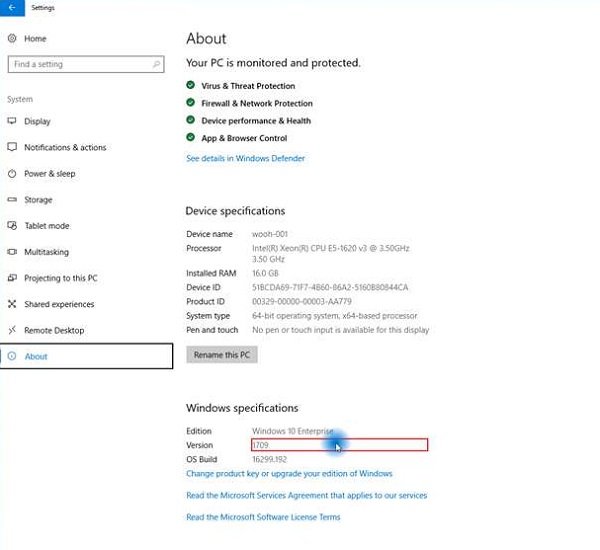Open Change product key or upgrade link
The image size is (600, 550).
point(289,473)
